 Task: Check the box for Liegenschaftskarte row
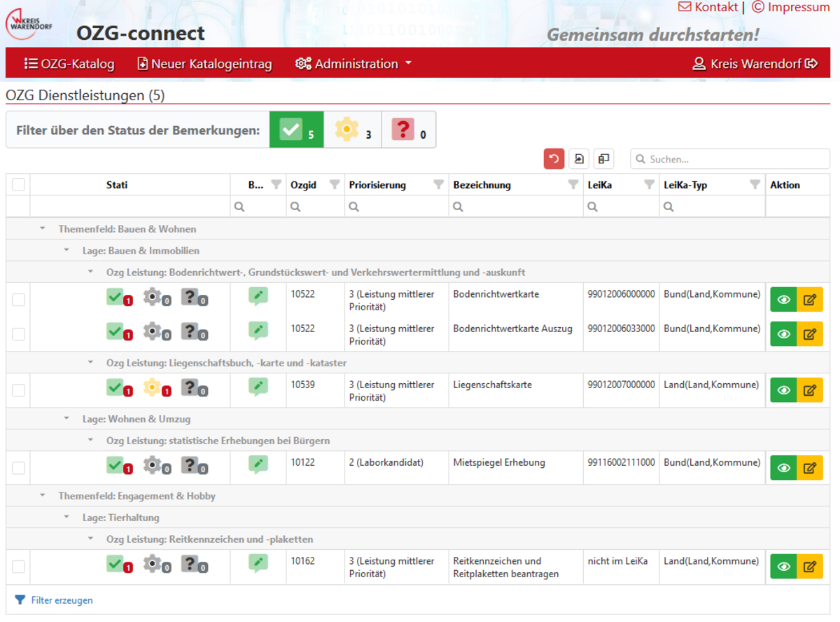18,390
